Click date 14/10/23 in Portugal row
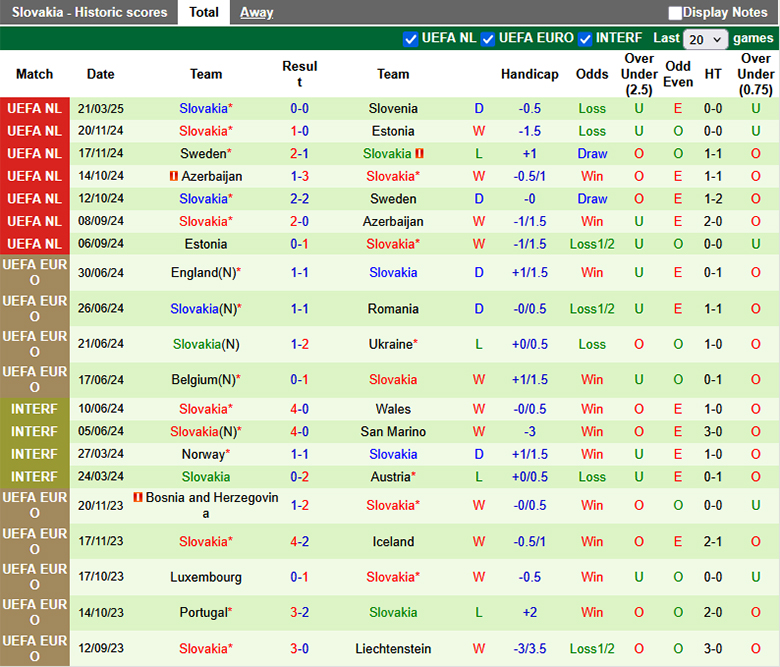This screenshot has width=780, height=667. [100, 613]
